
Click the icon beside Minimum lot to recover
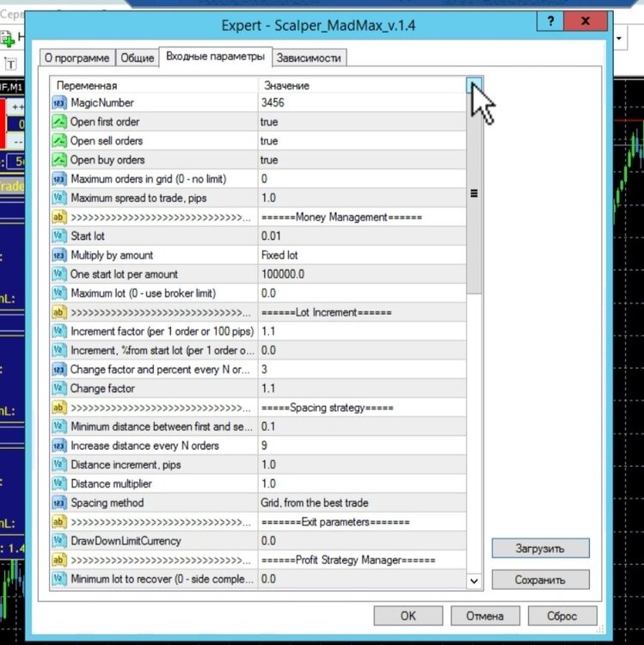pyautogui.click(x=58, y=579)
